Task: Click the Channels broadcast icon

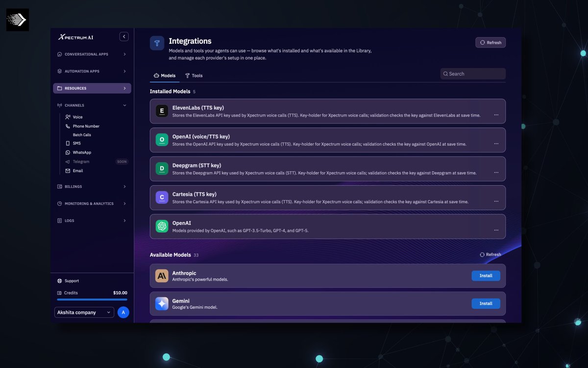Action: (60, 105)
